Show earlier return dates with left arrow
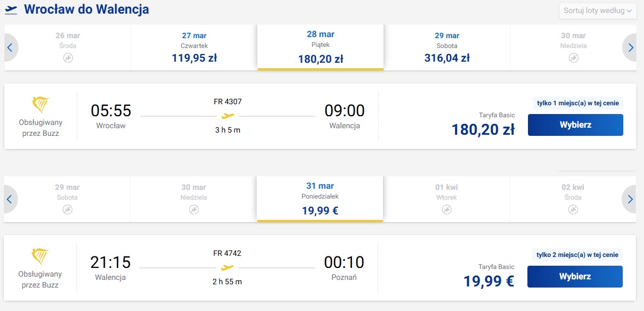Screen dimensions: 644x311 pos(10,199)
